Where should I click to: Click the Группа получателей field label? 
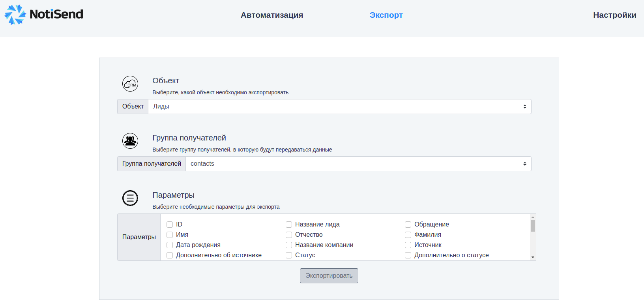click(152, 164)
